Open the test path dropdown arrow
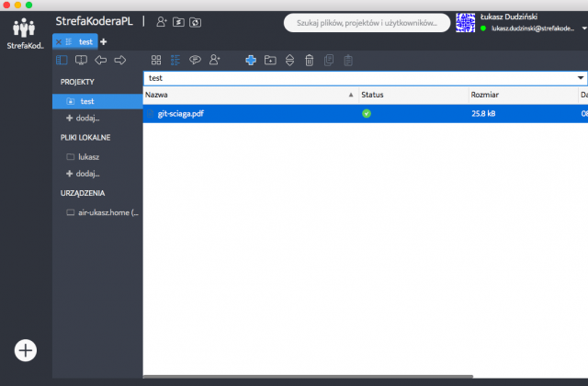The height and width of the screenshot is (386, 588). click(581, 78)
